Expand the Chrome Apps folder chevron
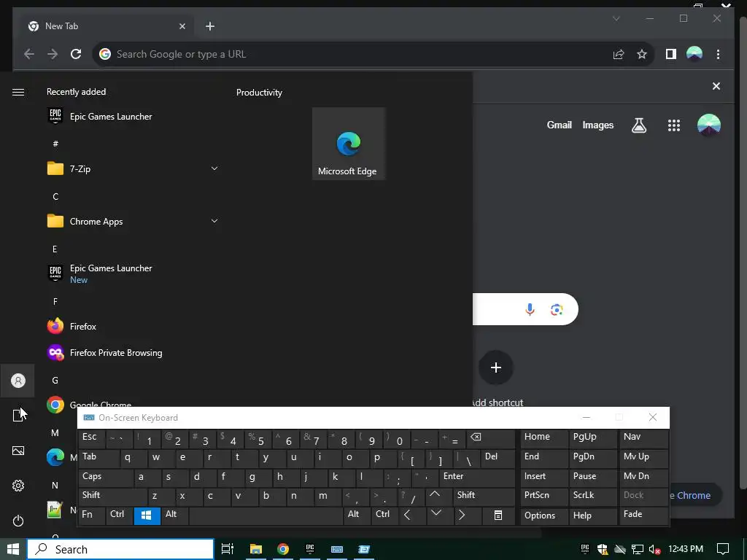The width and height of the screenshot is (747, 560). [214, 220]
